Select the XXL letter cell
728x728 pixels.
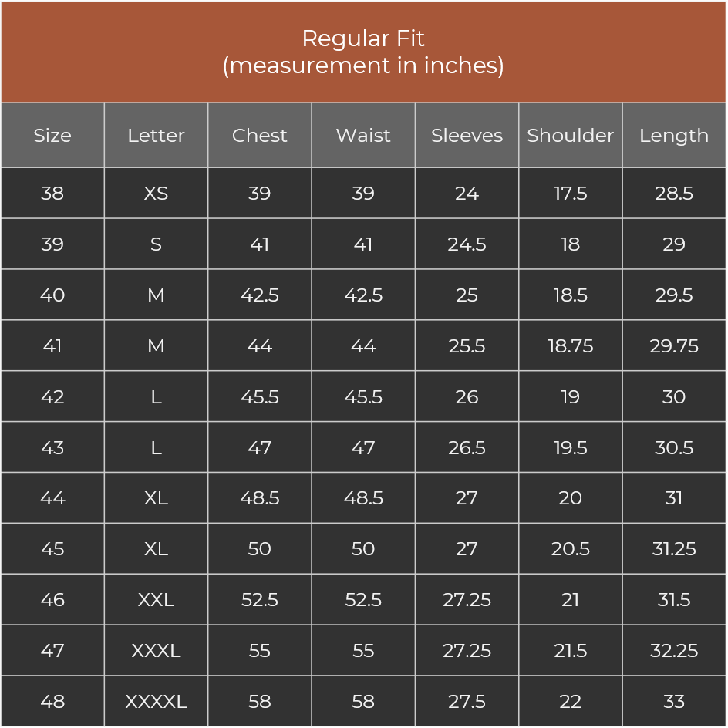tap(156, 600)
